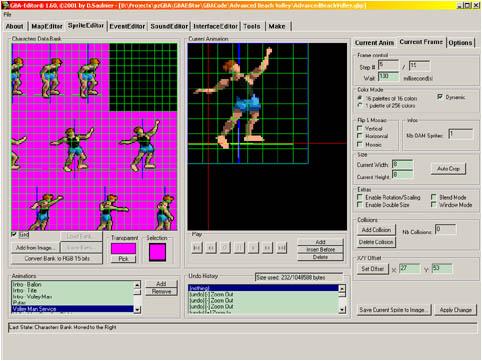Viewport: 482px width, 361px height.
Task: Toggle the Grid checkbox
Action: [x=14, y=235]
